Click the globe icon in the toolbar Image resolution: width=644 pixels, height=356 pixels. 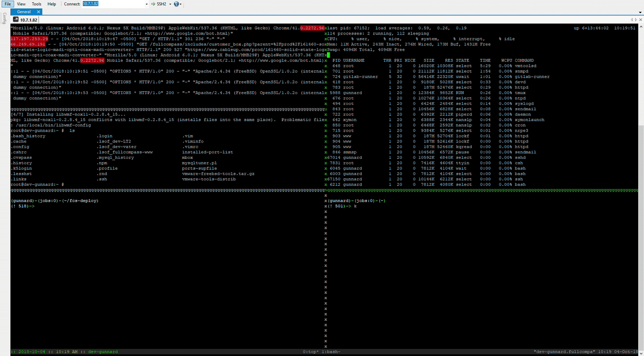(x=176, y=4)
